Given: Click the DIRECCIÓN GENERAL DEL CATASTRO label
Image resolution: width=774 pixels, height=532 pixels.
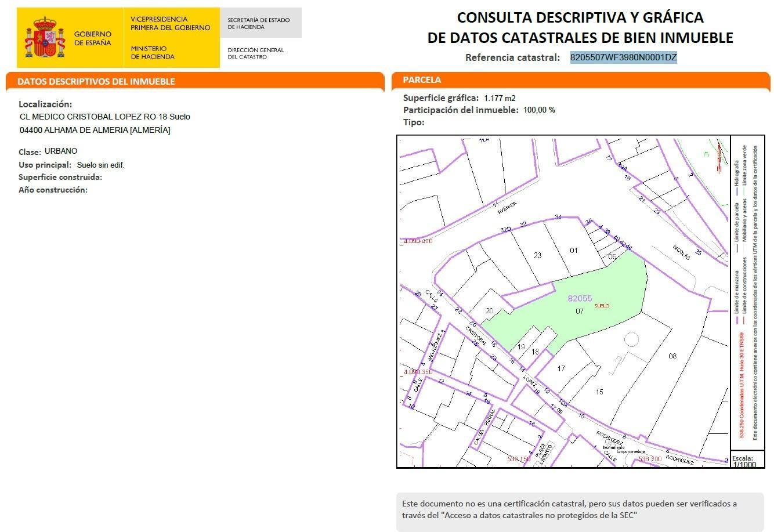Looking at the screenshot, I should (x=255, y=53).
